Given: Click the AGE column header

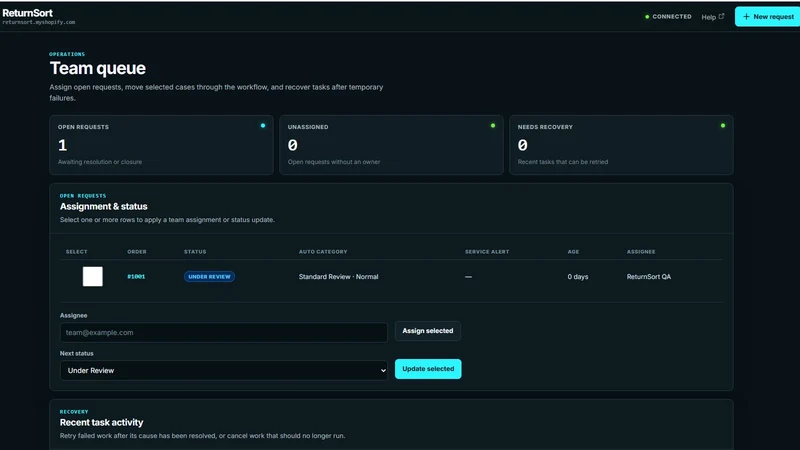Looking at the screenshot, I should (573, 252).
